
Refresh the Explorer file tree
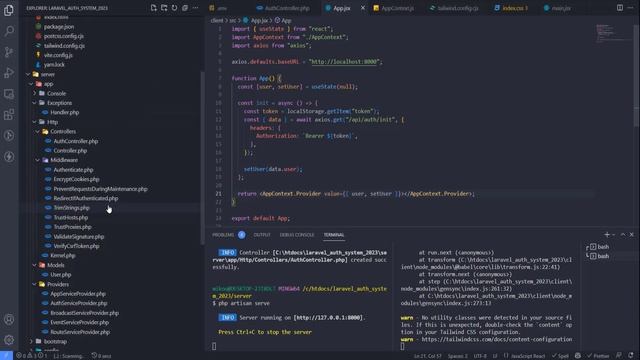click(175, 8)
